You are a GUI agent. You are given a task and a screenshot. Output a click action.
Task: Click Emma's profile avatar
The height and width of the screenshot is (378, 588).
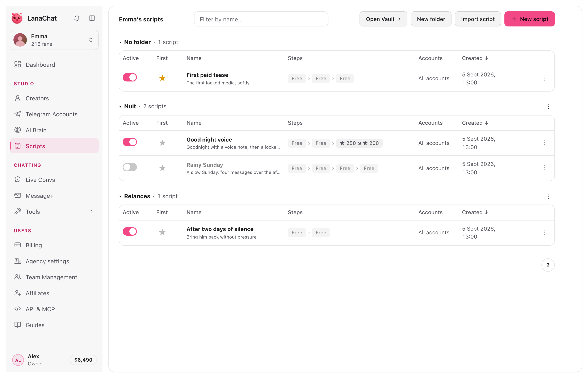click(x=20, y=40)
